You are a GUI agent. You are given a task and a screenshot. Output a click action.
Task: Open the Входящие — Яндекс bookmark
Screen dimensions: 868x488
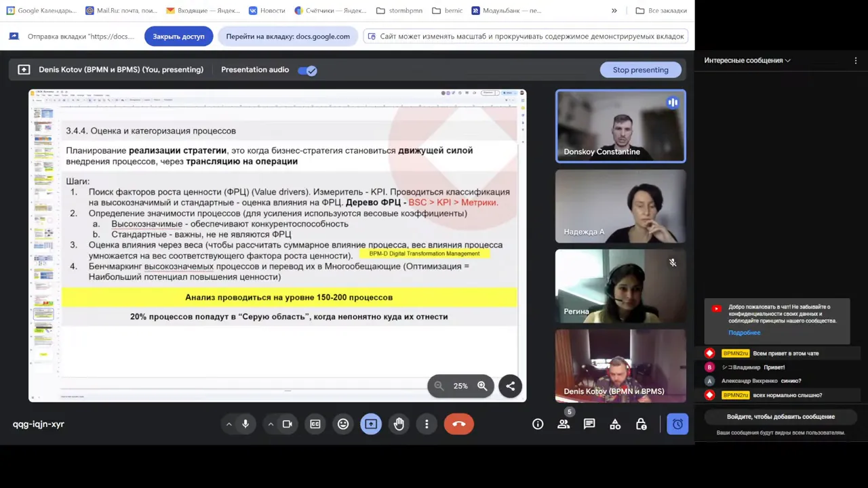[x=203, y=11]
